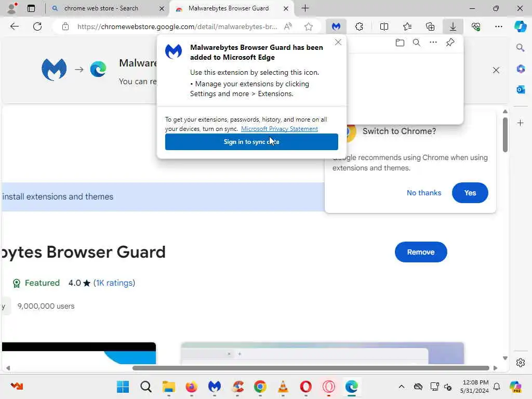Open Copilot sidebar icon
The image size is (532, 399).
click(521, 26)
